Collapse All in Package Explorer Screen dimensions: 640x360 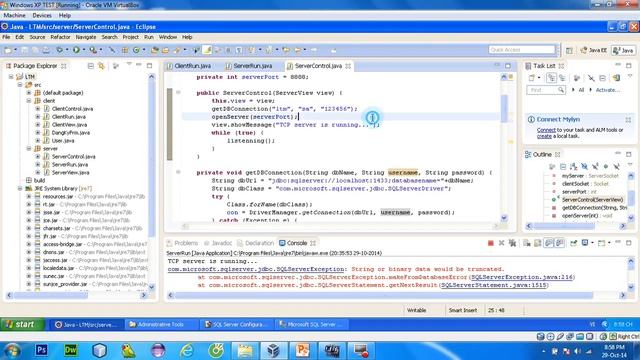coord(91,66)
